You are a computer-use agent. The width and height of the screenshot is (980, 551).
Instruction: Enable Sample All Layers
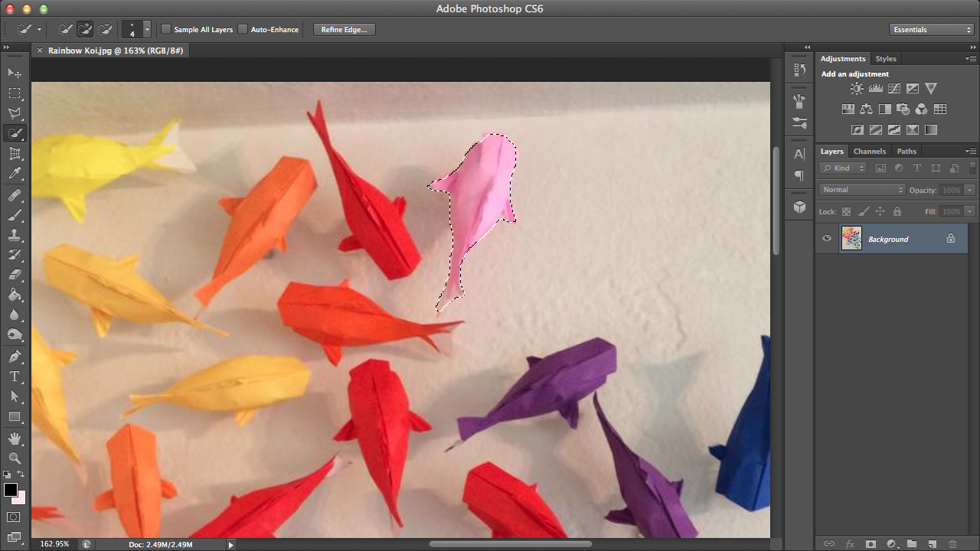click(166, 29)
